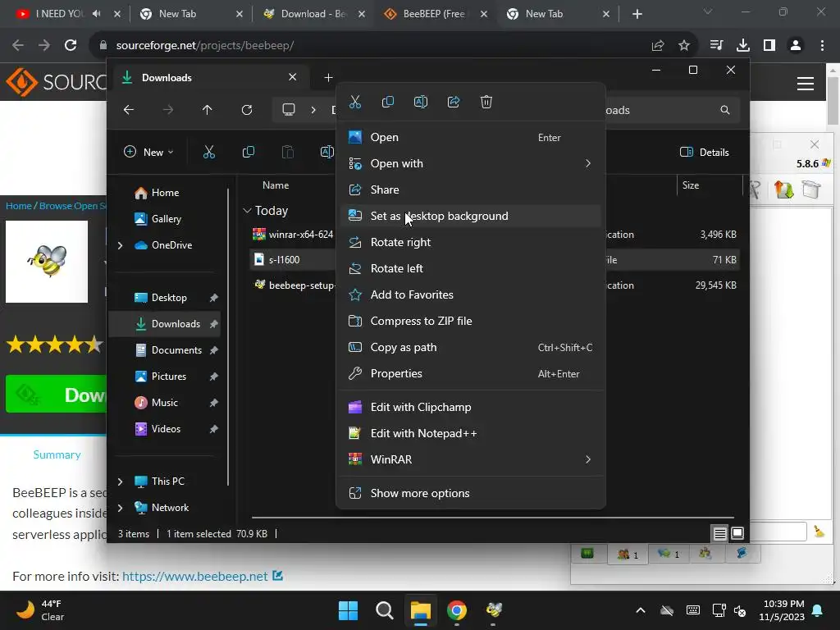Click the BeeBEEP taskbar icon
Viewport: 840px width, 630px height.
coord(493,610)
